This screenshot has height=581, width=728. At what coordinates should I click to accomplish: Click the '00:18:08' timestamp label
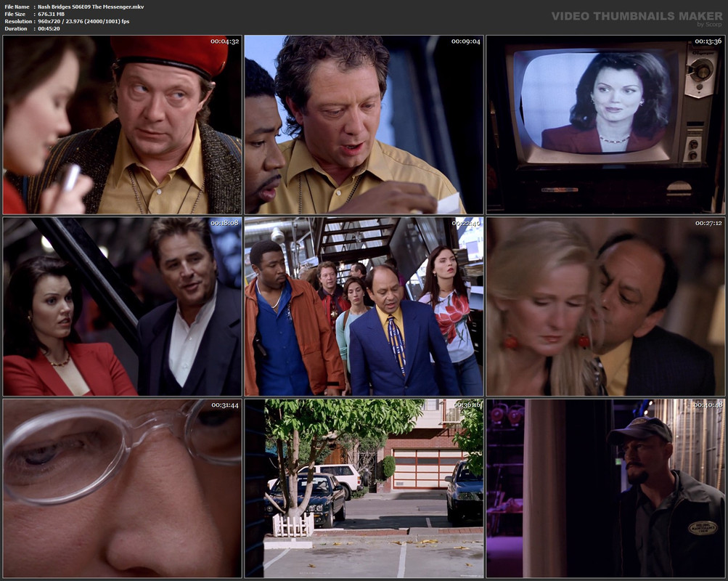[224, 223]
